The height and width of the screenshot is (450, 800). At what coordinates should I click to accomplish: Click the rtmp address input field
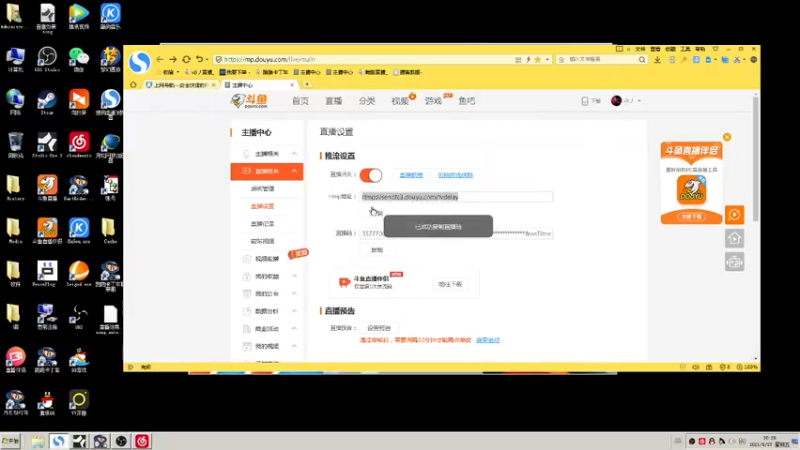456,197
